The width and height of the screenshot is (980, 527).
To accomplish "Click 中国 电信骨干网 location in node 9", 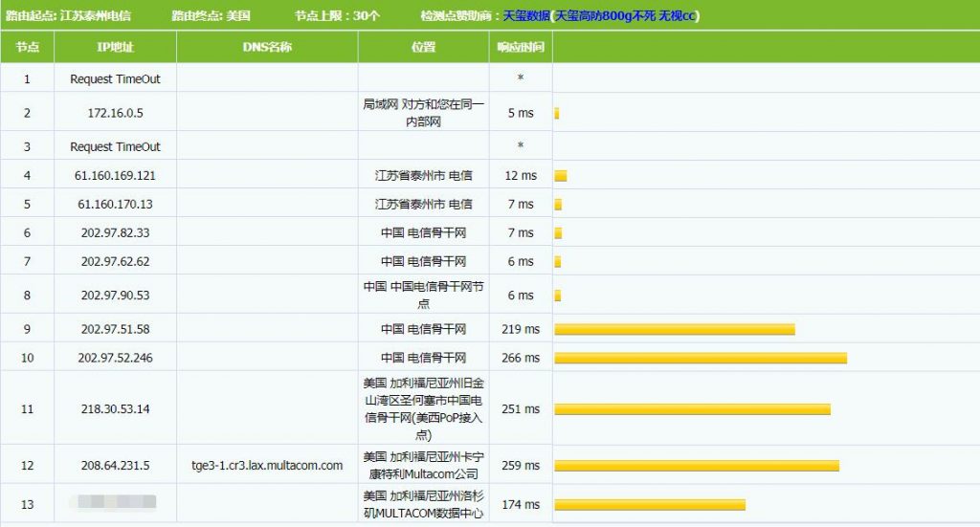I will tap(423, 329).
